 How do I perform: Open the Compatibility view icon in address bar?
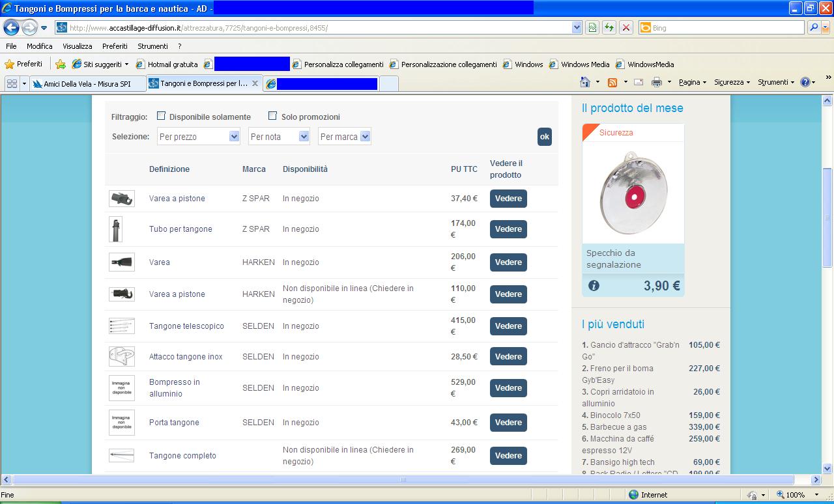point(592,27)
